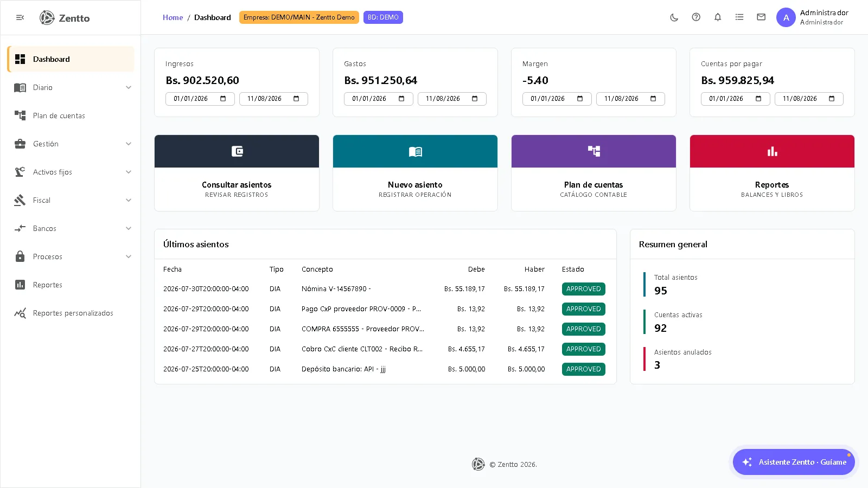Open help via the question mark icon

pyautogui.click(x=696, y=17)
